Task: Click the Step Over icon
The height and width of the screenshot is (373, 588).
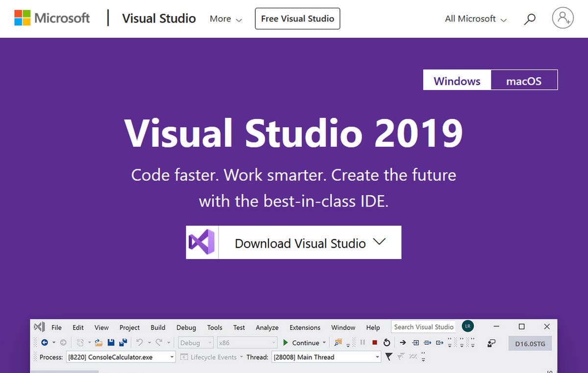Action: point(427,343)
